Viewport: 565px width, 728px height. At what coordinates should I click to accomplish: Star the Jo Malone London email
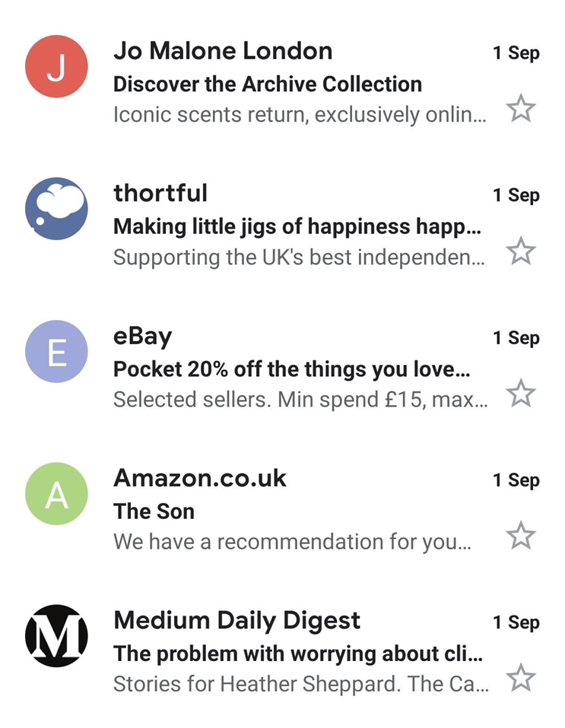[521, 109]
